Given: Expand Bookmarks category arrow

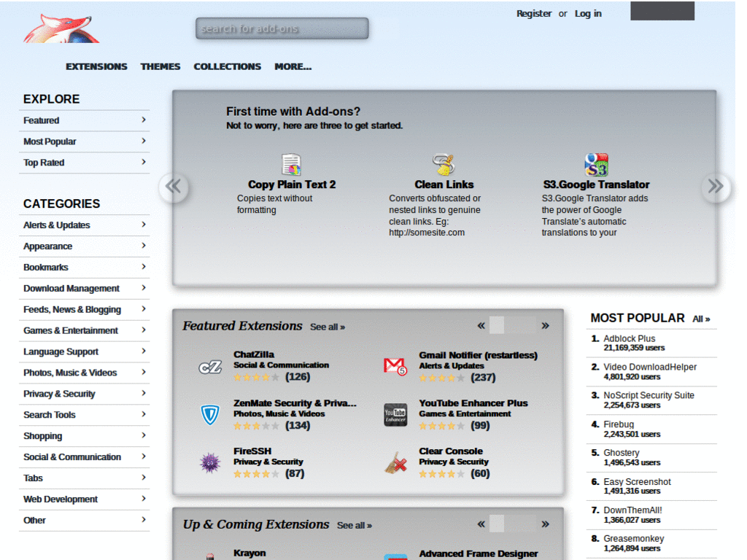Looking at the screenshot, I should click(144, 267).
